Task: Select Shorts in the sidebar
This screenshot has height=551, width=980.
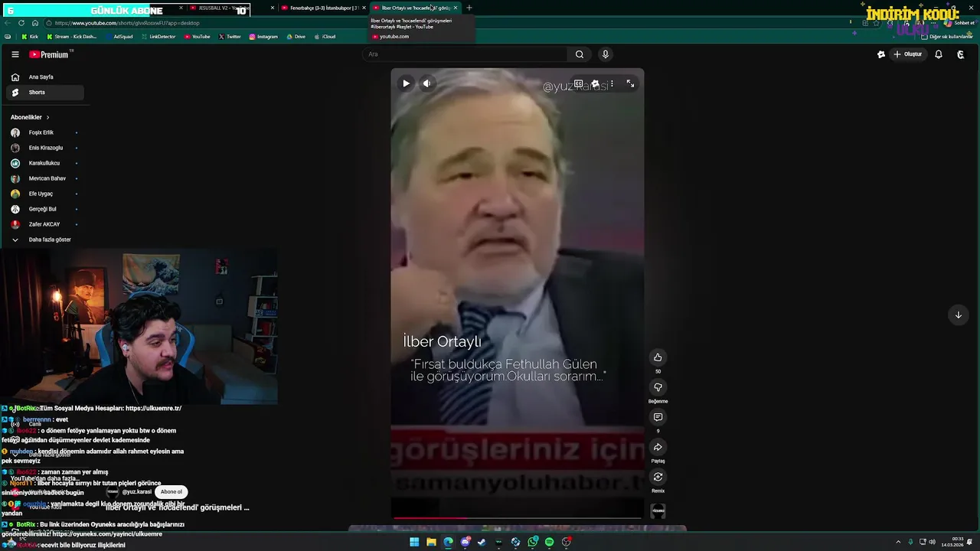Action: coord(45,93)
